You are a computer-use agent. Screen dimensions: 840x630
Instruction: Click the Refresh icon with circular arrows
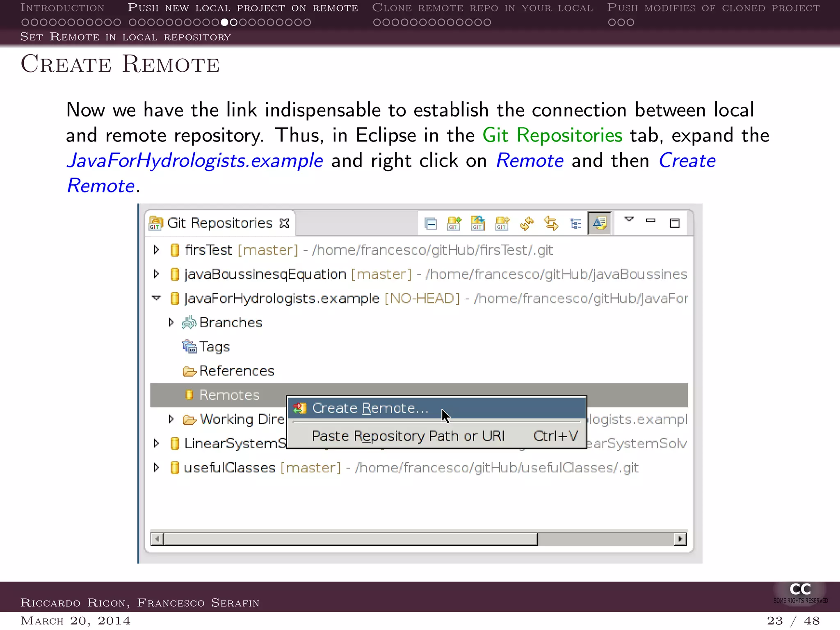(x=527, y=224)
